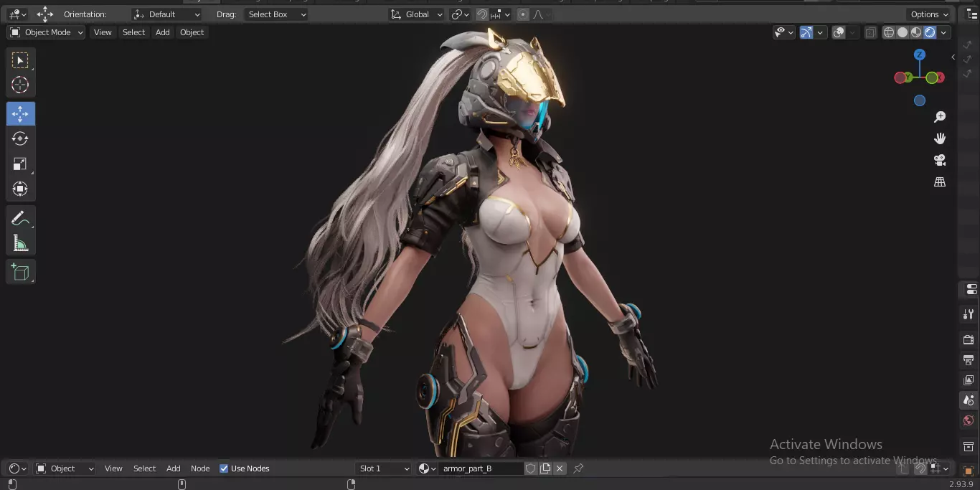Switch to rendered viewport shading

click(930, 32)
